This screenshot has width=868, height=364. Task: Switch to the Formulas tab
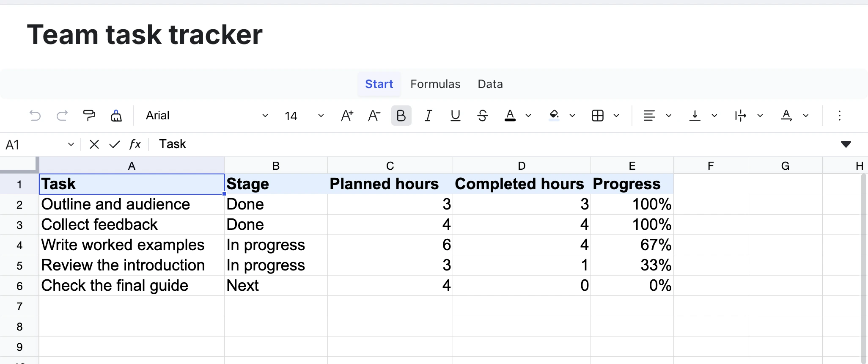(435, 84)
